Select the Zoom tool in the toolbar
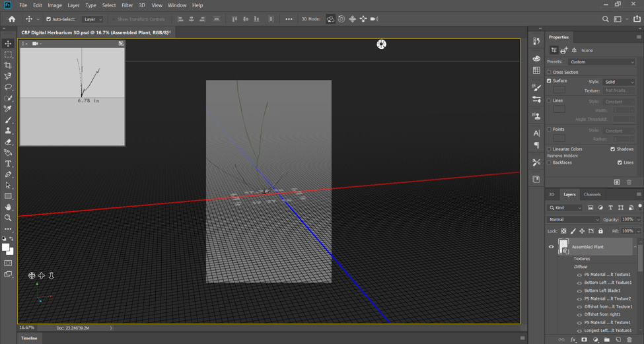The image size is (644, 344). pyautogui.click(x=8, y=218)
